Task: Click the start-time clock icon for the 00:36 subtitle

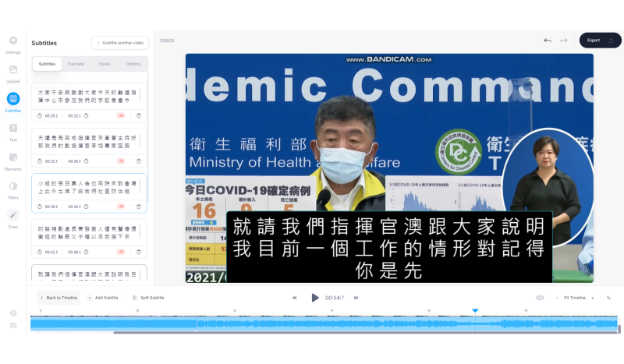Action: tap(40, 207)
